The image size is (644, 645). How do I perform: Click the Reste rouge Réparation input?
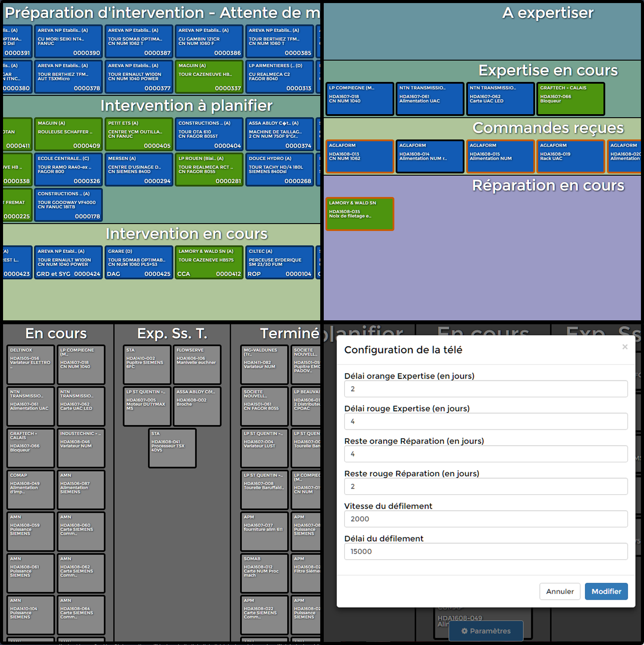click(485, 486)
